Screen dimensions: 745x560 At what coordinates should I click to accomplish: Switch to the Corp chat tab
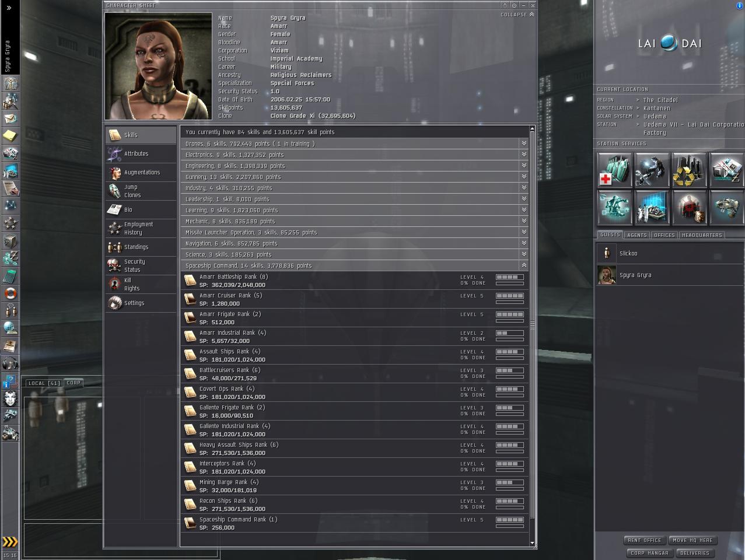(x=74, y=383)
